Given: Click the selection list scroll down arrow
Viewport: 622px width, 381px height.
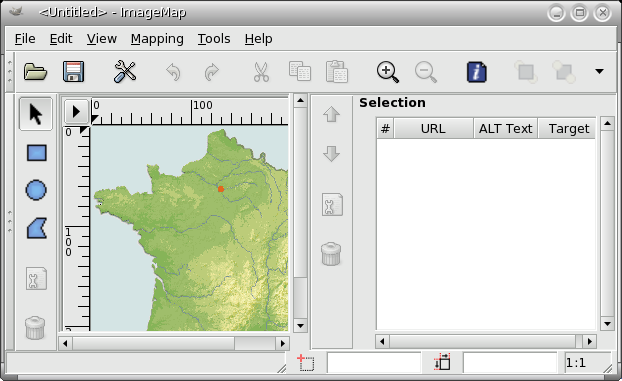Looking at the screenshot, I should click(607, 324).
